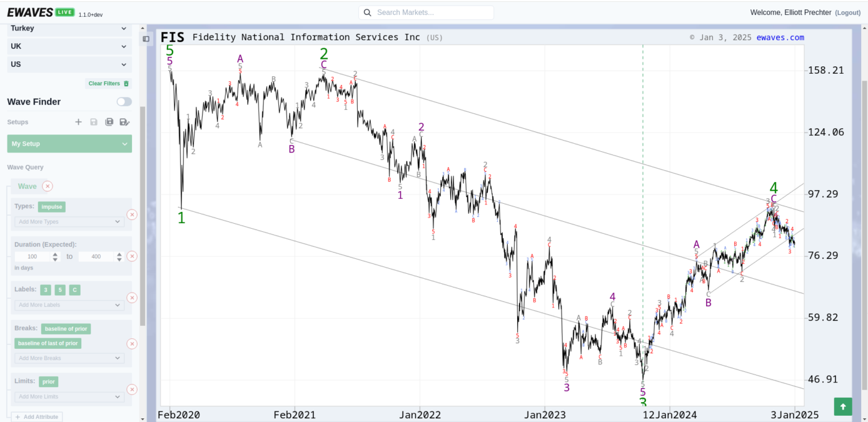Viewport: 868px width, 422px height.
Task: Open the ewaves.com link
Action: coord(780,37)
